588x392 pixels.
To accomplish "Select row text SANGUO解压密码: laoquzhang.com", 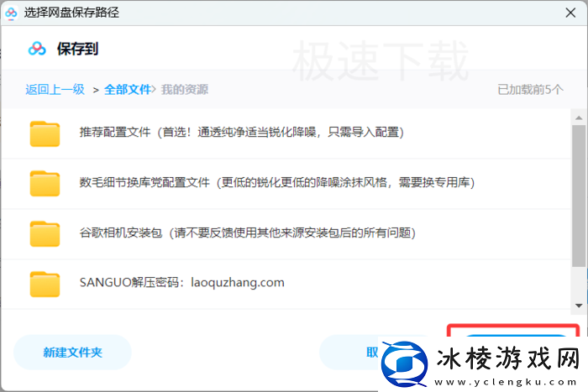I will coord(182,283).
